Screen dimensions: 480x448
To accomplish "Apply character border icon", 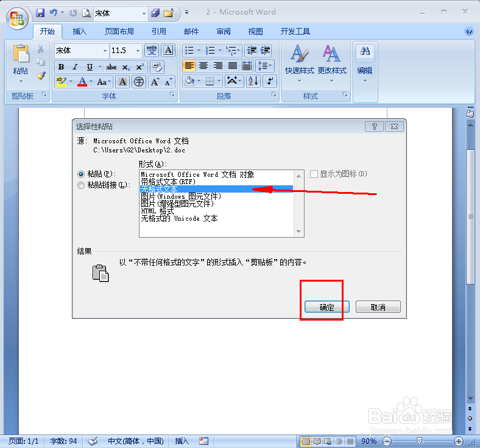I will point(168,50).
